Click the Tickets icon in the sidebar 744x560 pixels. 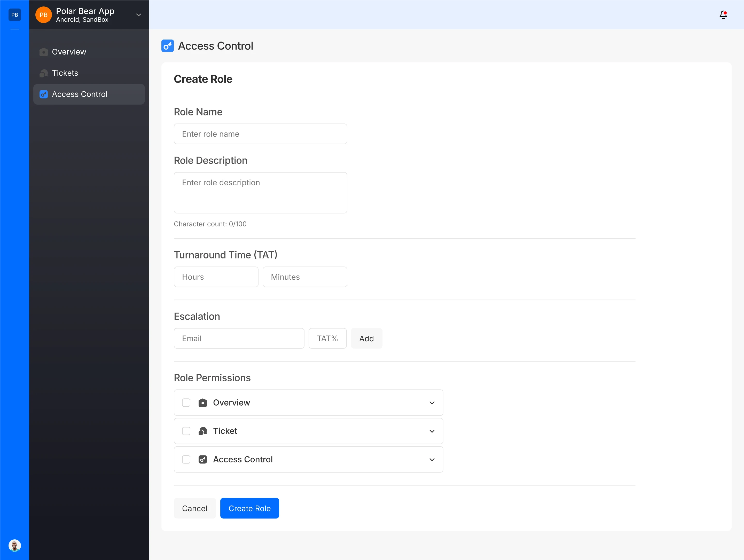43,73
